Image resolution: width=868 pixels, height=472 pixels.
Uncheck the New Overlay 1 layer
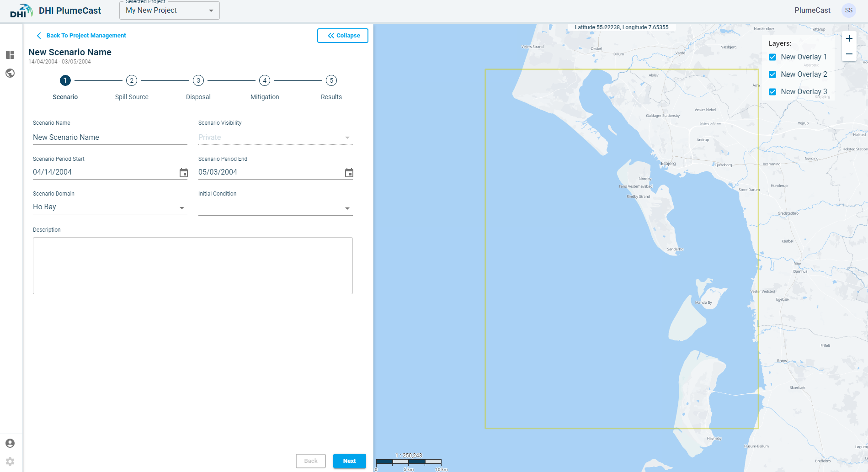[x=772, y=57]
